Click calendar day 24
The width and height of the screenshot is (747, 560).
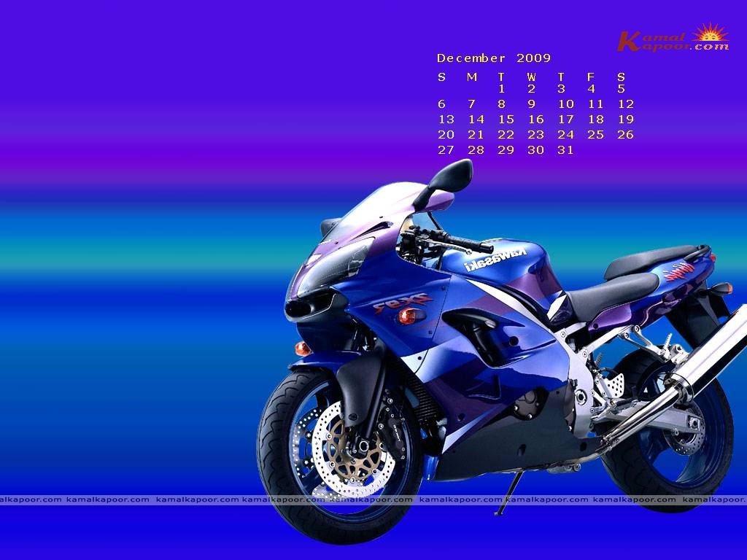coord(566,135)
